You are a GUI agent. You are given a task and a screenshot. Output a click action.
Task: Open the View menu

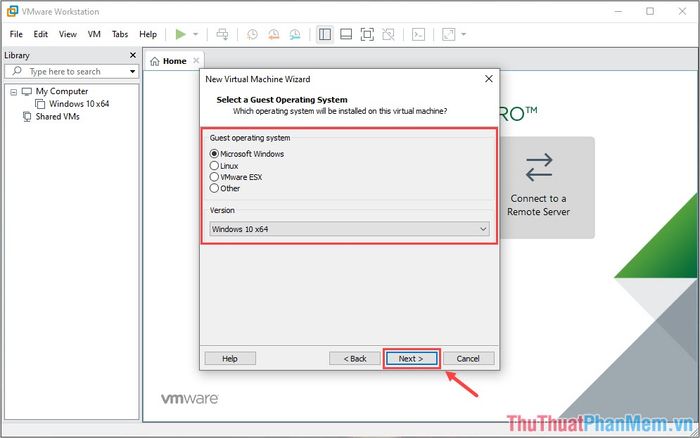point(68,34)
